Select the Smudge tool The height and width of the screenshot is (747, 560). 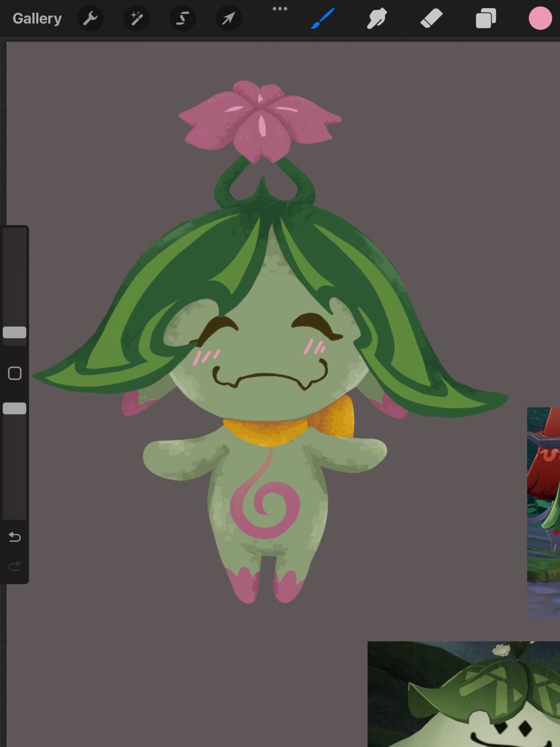click(377, 19)
